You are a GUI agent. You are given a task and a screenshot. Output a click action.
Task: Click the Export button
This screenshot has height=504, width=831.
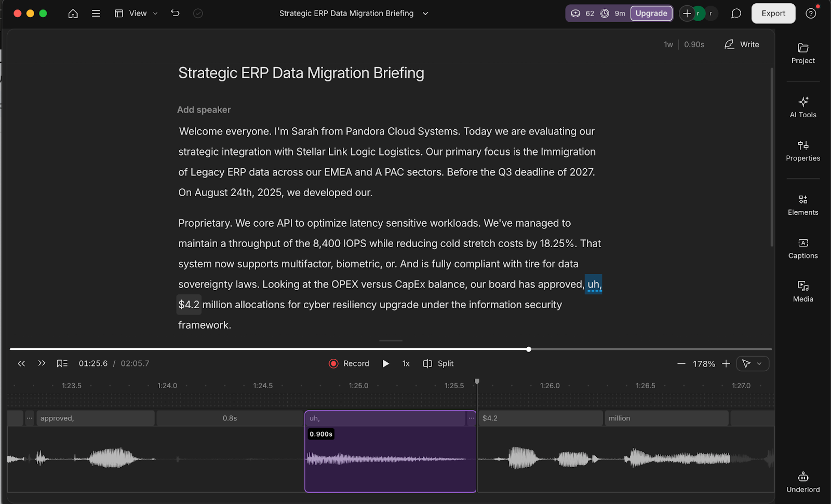tap(773, 13)
